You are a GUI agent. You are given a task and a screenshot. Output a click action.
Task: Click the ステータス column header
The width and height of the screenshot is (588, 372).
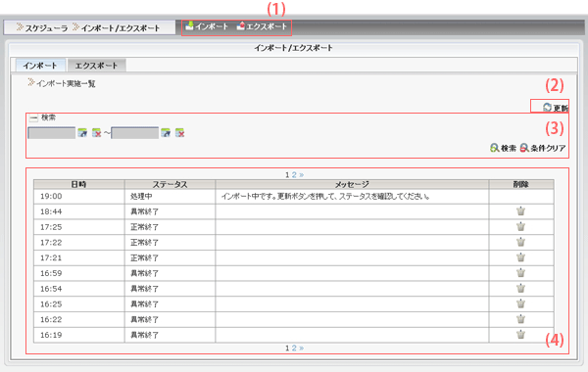coord(170,184)
